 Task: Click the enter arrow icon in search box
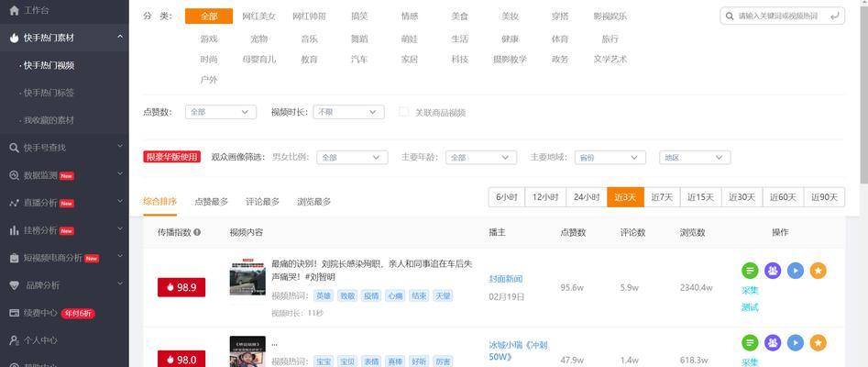[x=835, y=17]
